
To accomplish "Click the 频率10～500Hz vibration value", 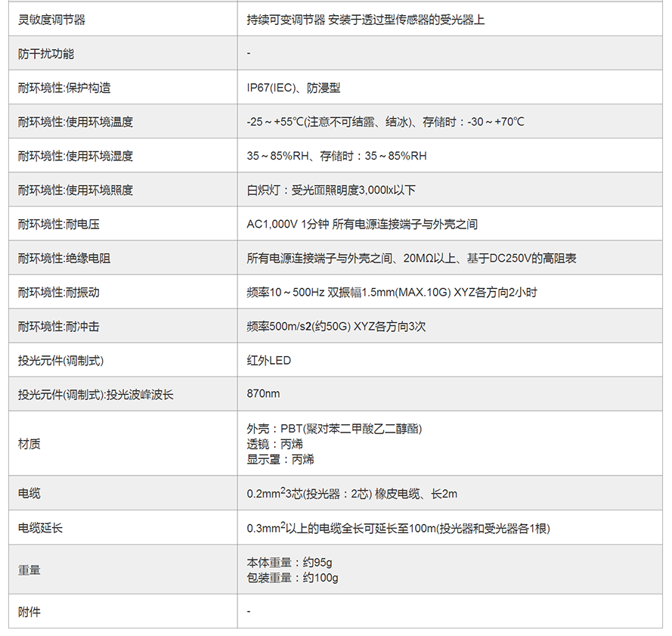I will (392, 292).
